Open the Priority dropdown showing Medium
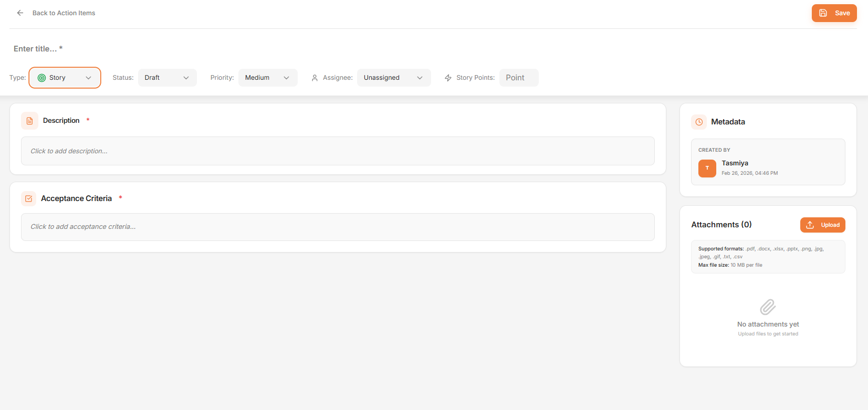This screenshot has width=868, height=410. pos(268,78)
